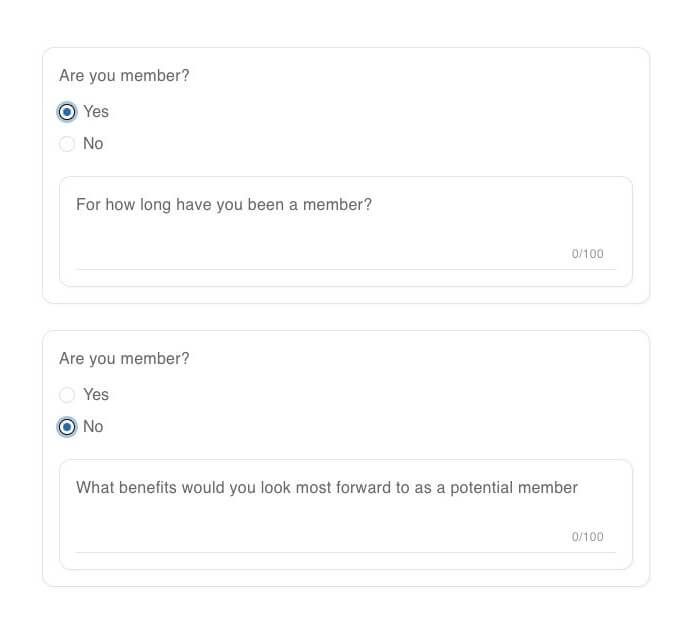Click the placeholder text "For how long have you been a member?"
Viewport: 686px width, 628px height.
click(x=224, y=205)
